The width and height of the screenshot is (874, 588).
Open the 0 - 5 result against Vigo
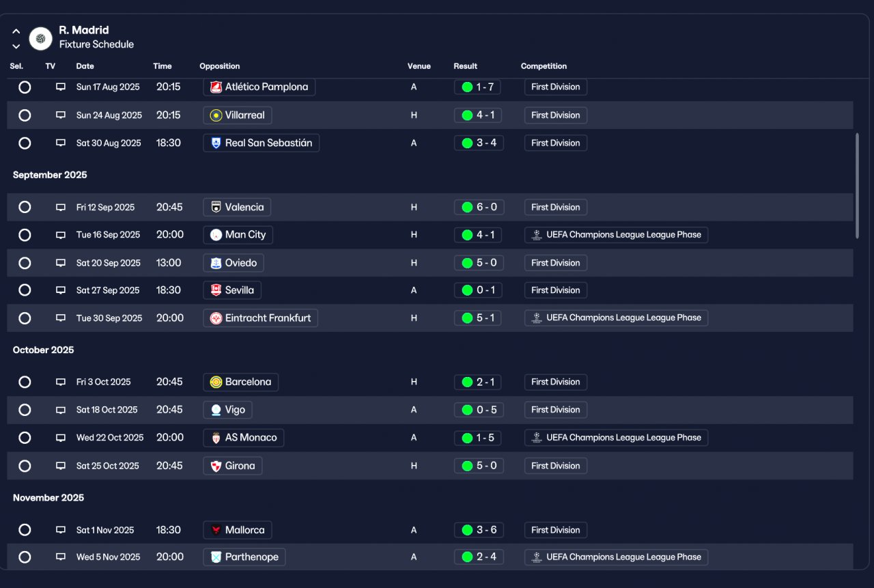point(478,410)
